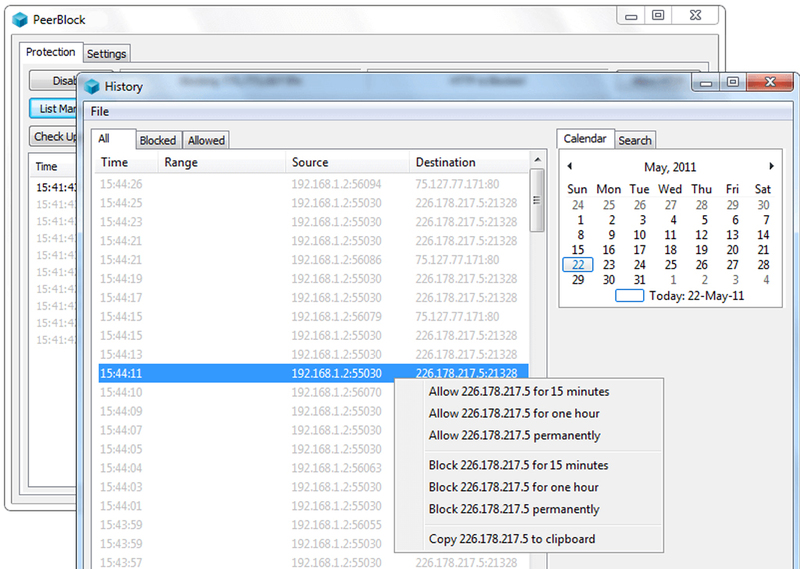Select May 28 in the calendar
The width and height of the screenshot is (800, 569).
(x=763, y=265)
